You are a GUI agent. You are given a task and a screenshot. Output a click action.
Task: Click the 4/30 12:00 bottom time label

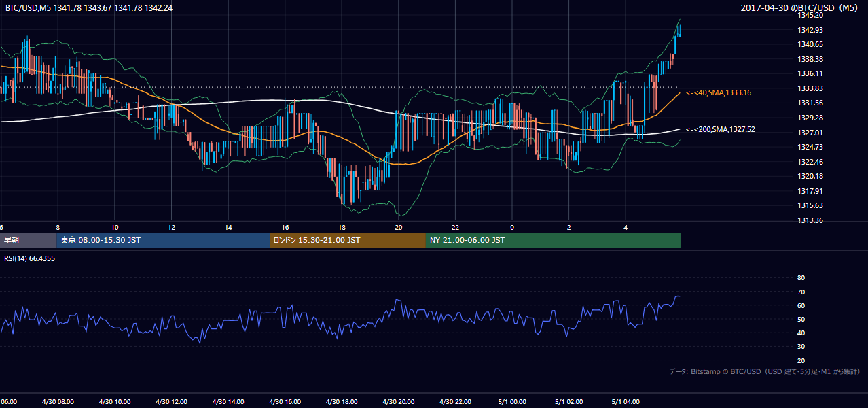click(x=172, y=402)
